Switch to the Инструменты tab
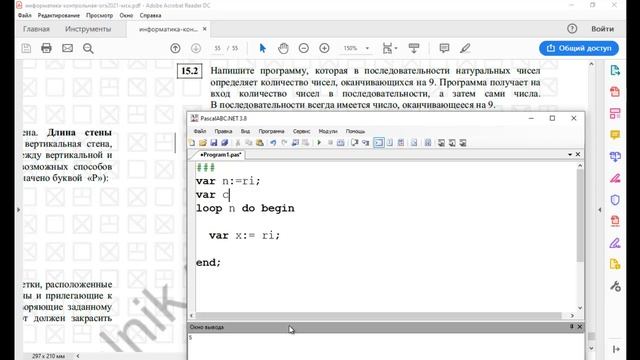 pyautogui.click(x=88, y=29)
